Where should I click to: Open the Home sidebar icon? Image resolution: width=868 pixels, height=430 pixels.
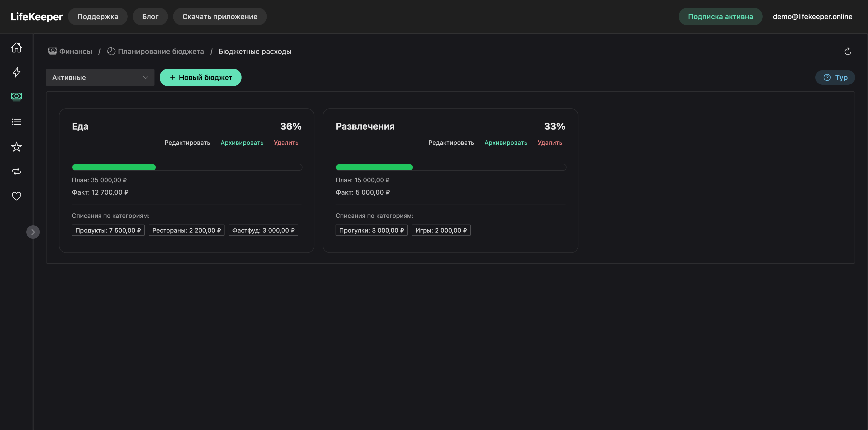pos(16,47)
